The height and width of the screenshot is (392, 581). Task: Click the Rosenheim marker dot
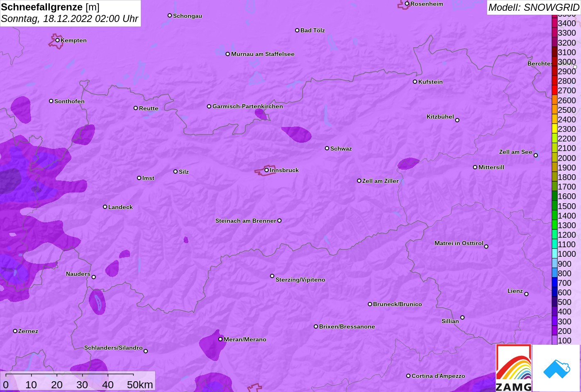pyautogui.click(x=407, y=4)
